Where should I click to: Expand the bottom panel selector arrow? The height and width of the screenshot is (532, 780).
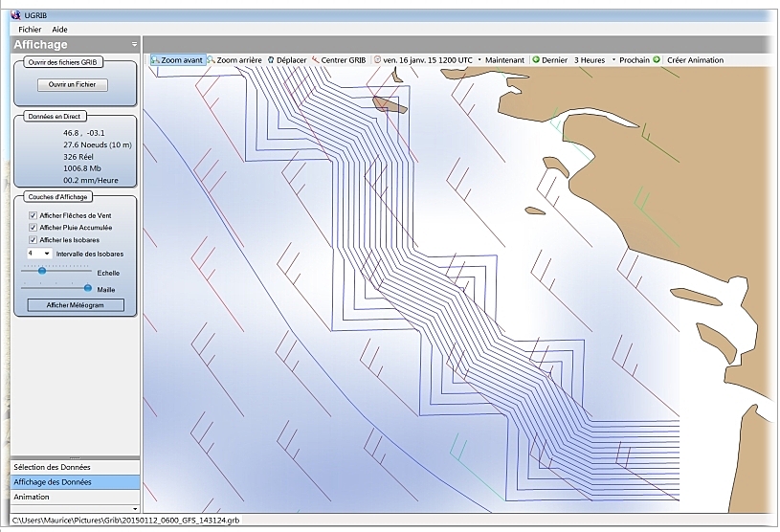[x=135, y=509]
